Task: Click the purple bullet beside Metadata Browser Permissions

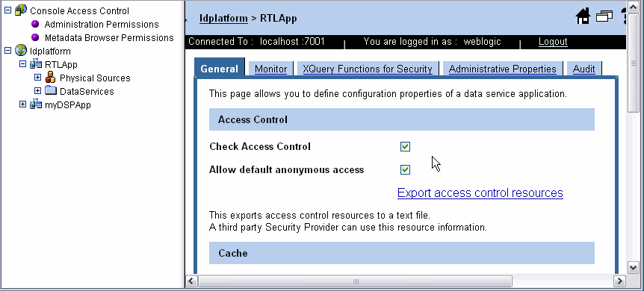Action: coord(35,37)
